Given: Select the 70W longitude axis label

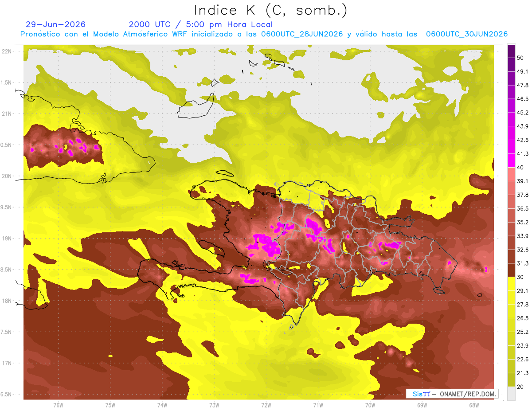Looking at the screenshot, I should (370, 405).
